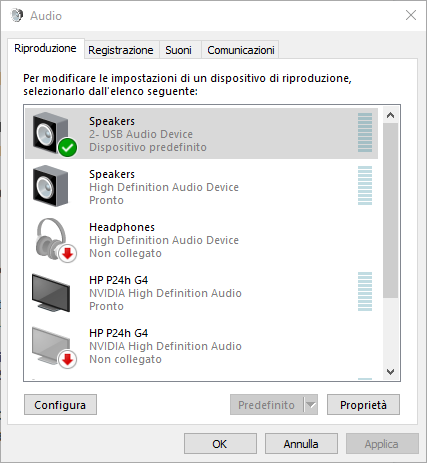
Task: Click the Audio window title icon
Action: [17, 15]
